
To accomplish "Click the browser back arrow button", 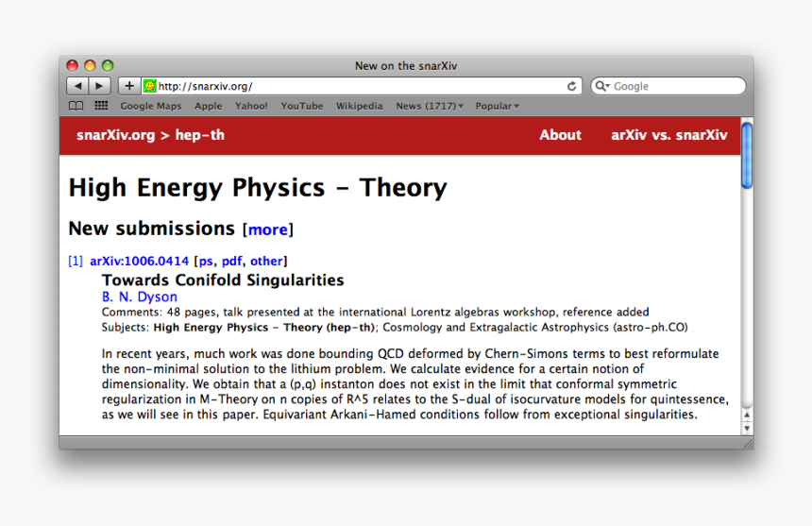I will pos(77,86).
